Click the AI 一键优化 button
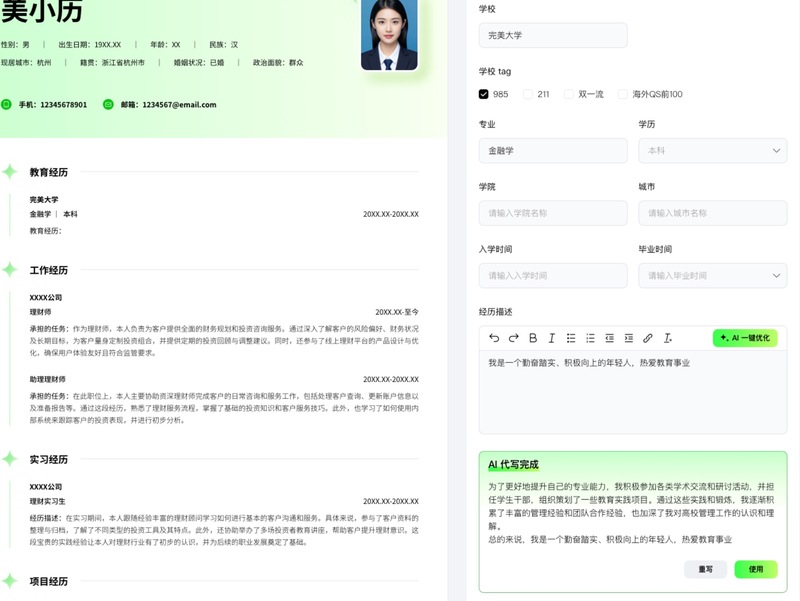Image resolution: width=800 pixels, height=601 pixels. pos(745,338)
